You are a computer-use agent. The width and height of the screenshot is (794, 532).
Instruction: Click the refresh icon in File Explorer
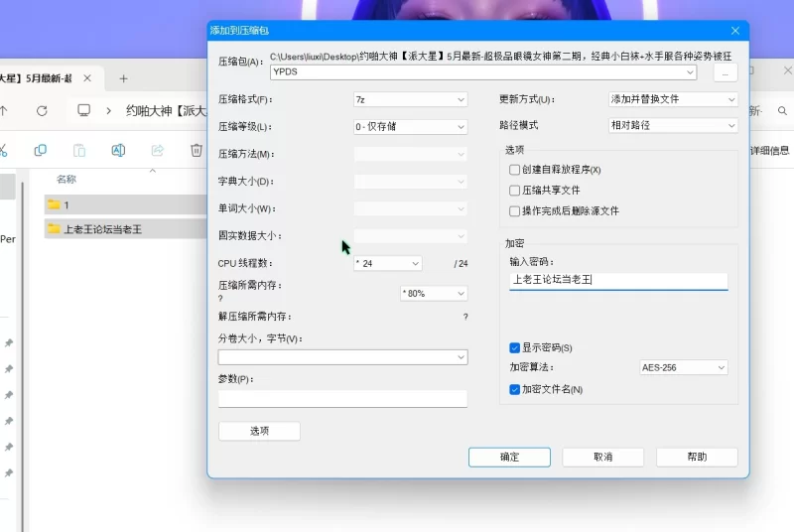coord(42,110)
